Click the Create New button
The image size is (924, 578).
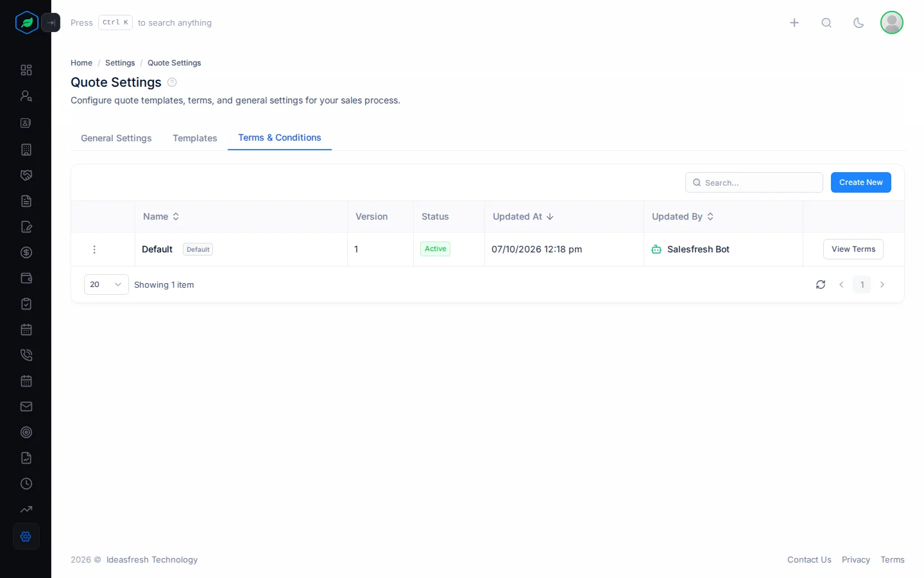coord(861,182)
